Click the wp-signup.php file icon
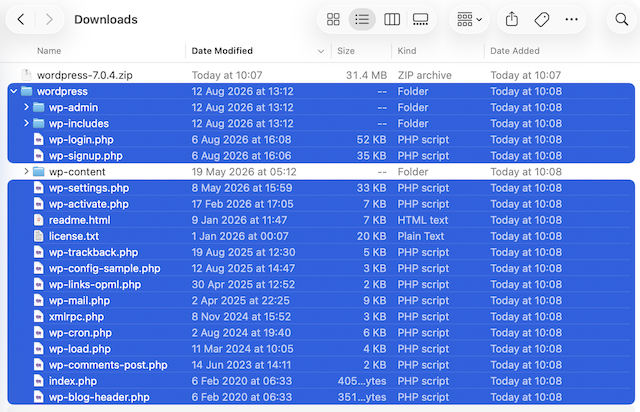Image resolution: width=640 pixels, height=412 pixels. tap(38, 156)
